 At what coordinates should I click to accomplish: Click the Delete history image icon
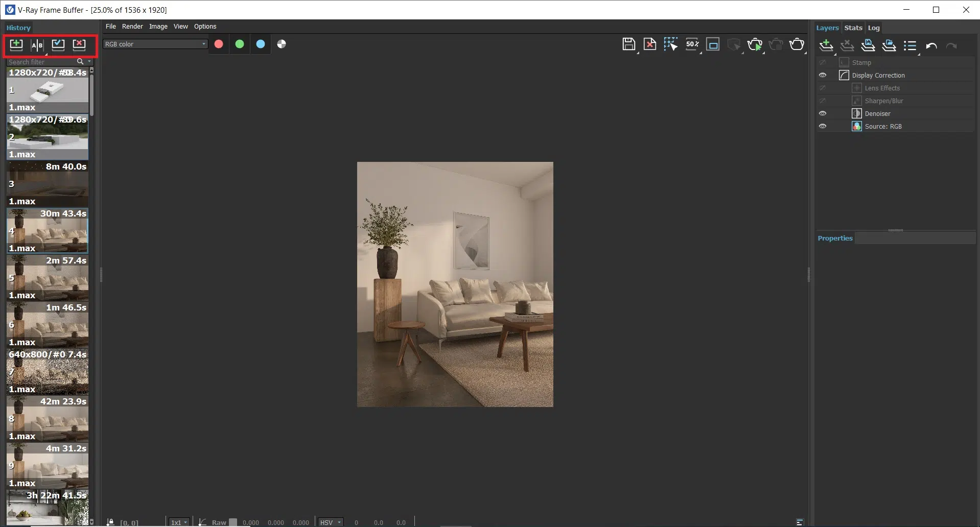tap(79, 45)
